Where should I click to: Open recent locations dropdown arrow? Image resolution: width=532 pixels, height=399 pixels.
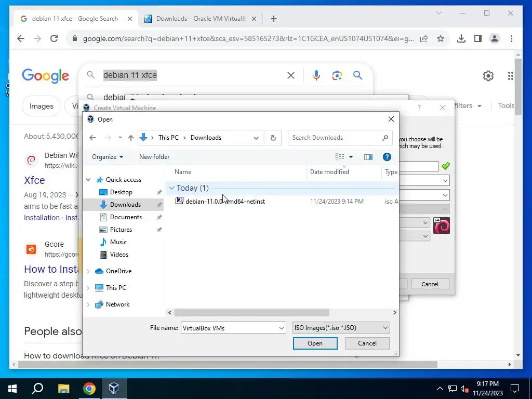point(120,138)
